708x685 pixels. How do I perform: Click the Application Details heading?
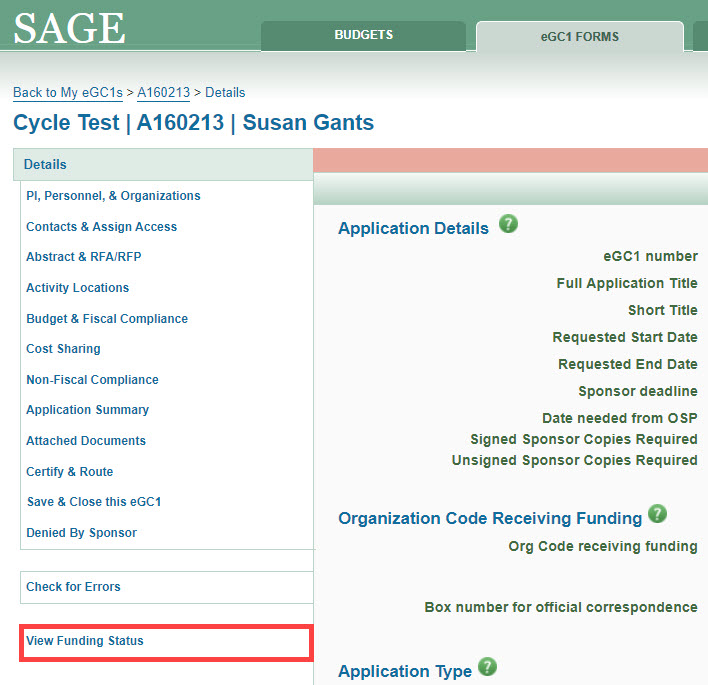[413, 228]
